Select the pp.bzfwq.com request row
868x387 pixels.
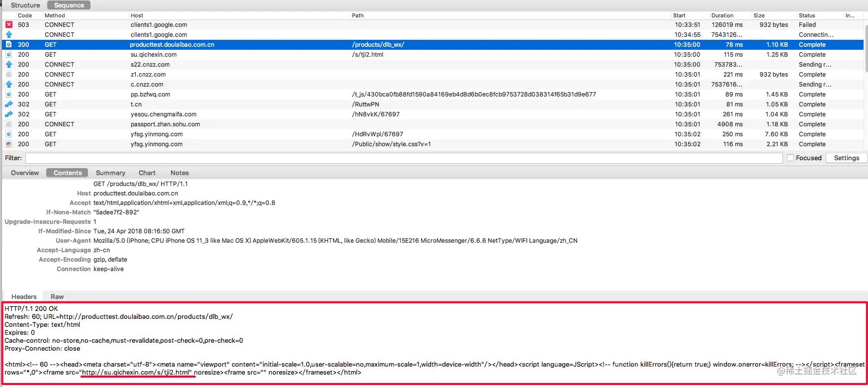pos(433,95)
